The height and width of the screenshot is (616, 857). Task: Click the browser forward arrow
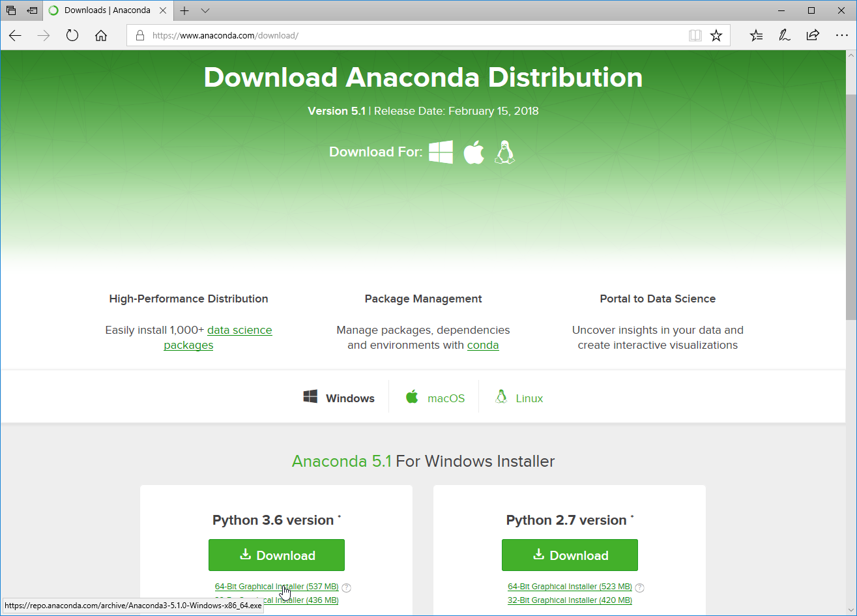coord(44,35)
